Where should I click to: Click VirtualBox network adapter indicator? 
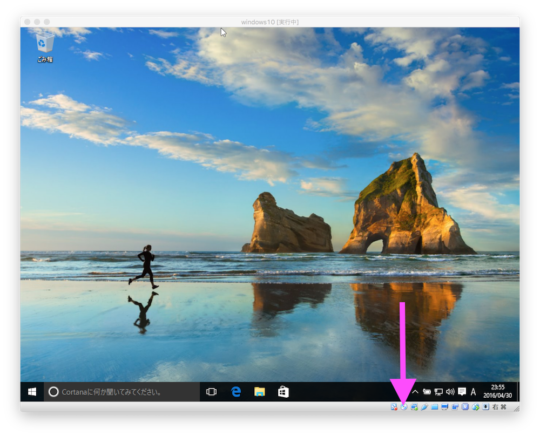[414, 407]
